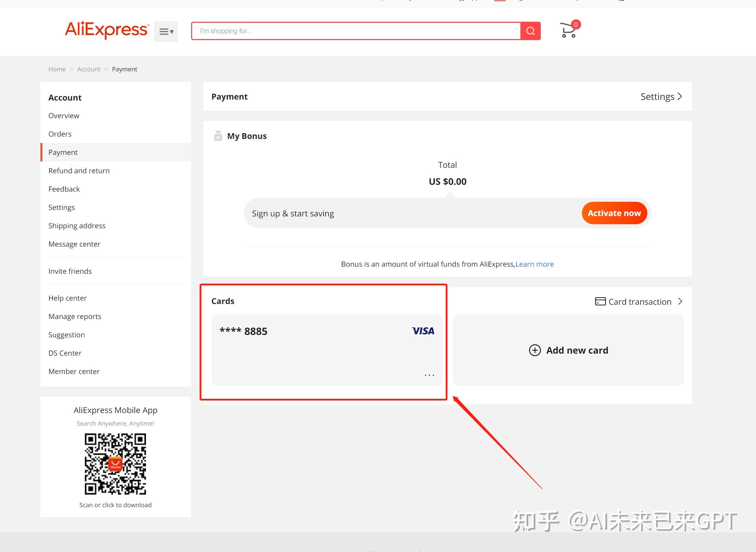The width and height of the screenshot is (756, 552).
Task: Click the Add new card plus icon
Action: (534, 350)
